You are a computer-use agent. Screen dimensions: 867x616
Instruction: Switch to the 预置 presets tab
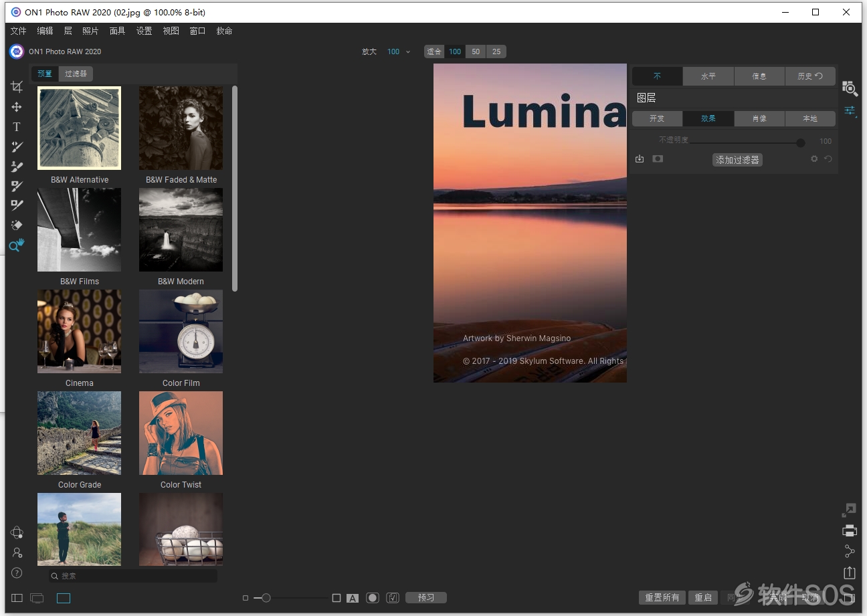pyautogui.click(x=45, y=74)
